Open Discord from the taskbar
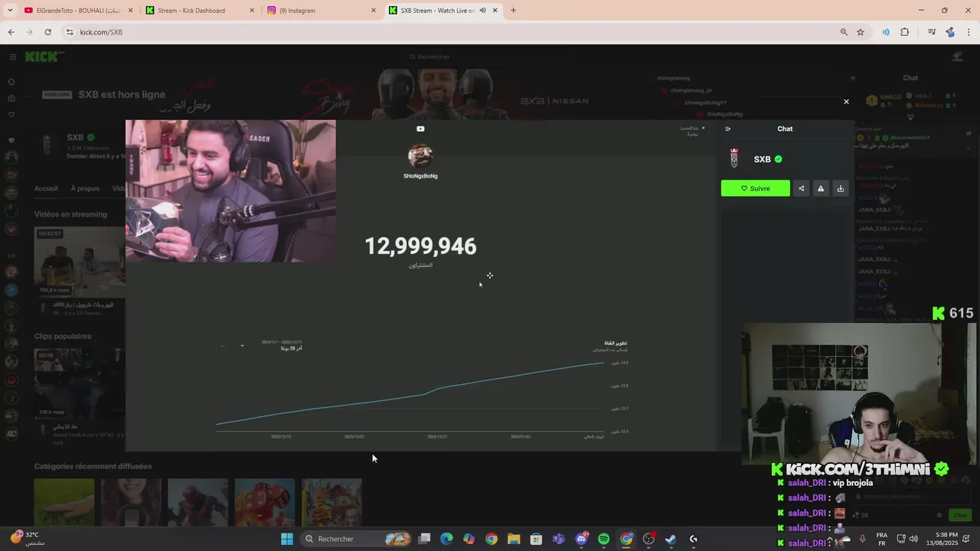Viewport: 980px width, 551px height. tap(582, 539)
